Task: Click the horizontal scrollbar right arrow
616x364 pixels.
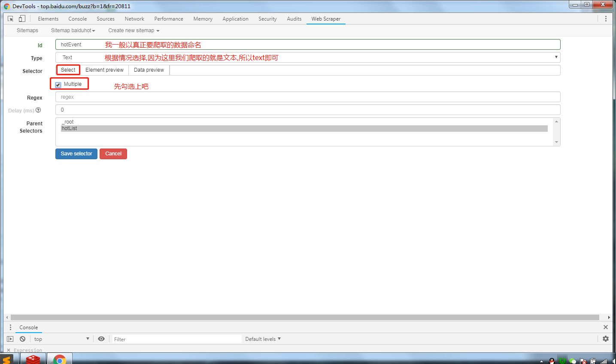Action: pyautogui.click(x=609, y=318)
